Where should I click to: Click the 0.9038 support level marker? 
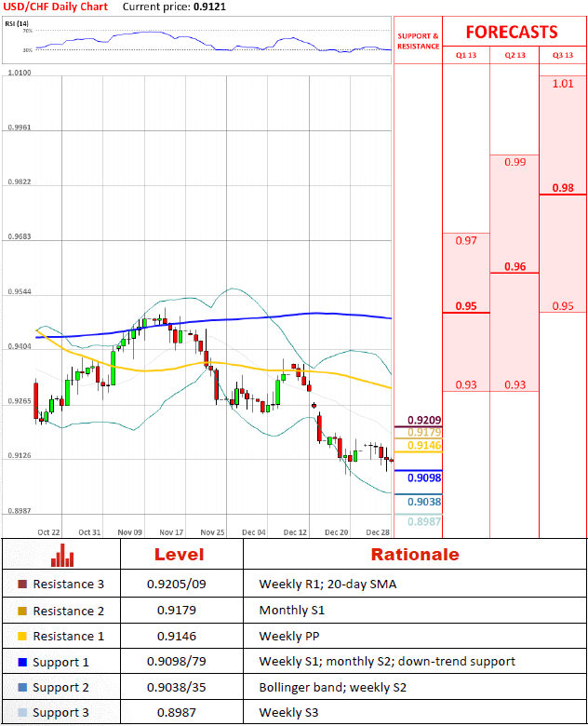tap(424, 502)
